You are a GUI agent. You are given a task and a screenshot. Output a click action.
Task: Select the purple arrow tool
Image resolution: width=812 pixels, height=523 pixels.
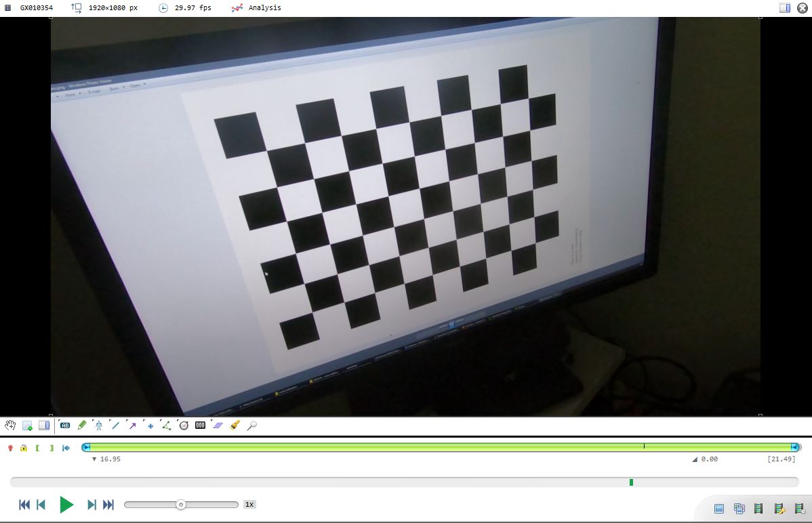(x=132, y=425)
